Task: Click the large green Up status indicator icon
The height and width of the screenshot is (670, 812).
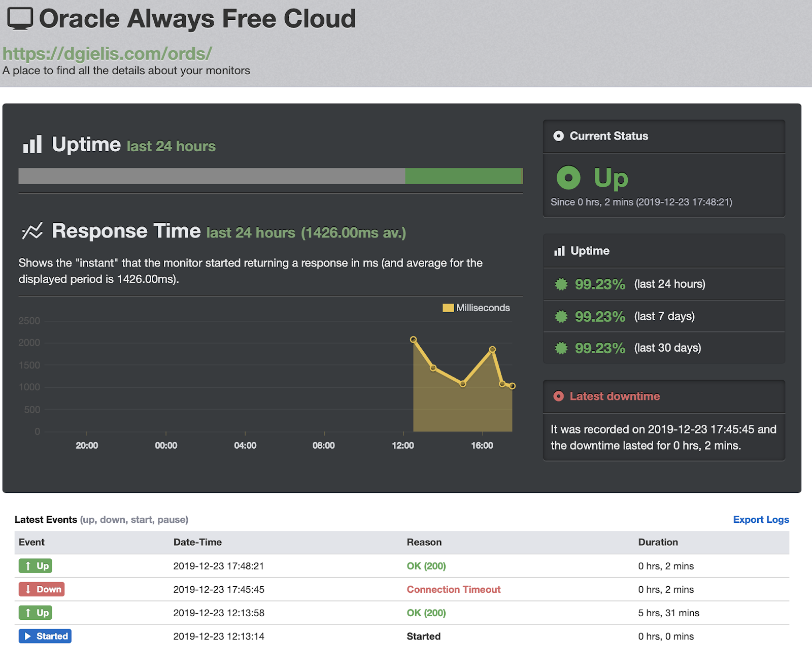Action: click(x=568, y=178)
